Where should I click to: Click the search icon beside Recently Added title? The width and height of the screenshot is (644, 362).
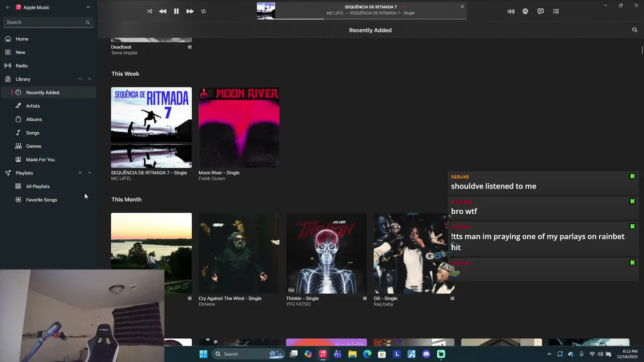point(634,30)
